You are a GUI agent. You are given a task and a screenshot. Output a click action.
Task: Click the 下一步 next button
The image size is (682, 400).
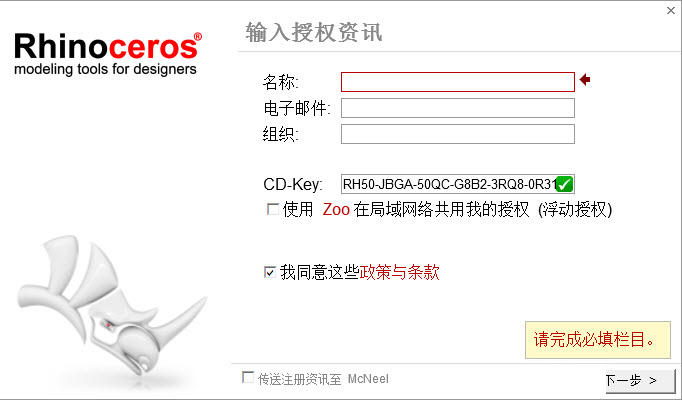coord(640,381)
